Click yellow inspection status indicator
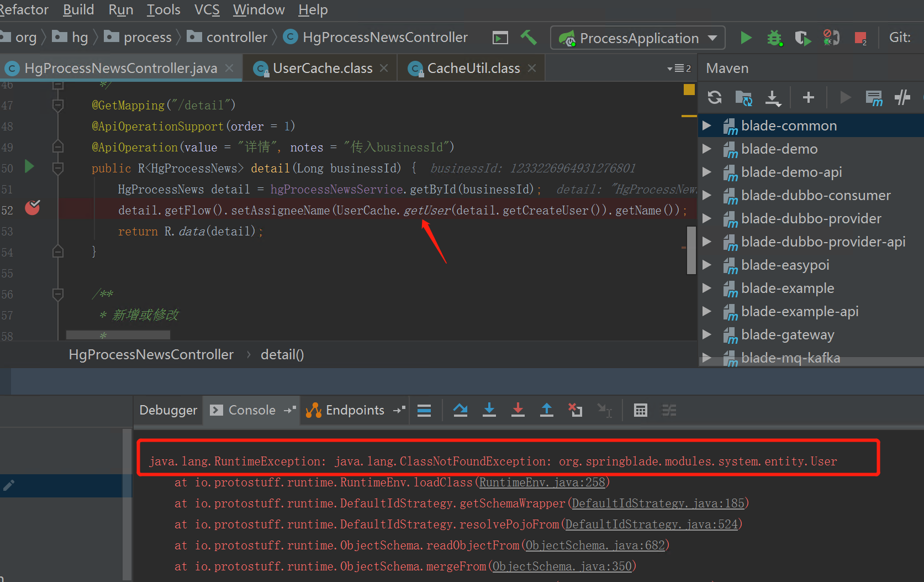Viewport: 924px width, 582px height. click(x=689, y=90)
